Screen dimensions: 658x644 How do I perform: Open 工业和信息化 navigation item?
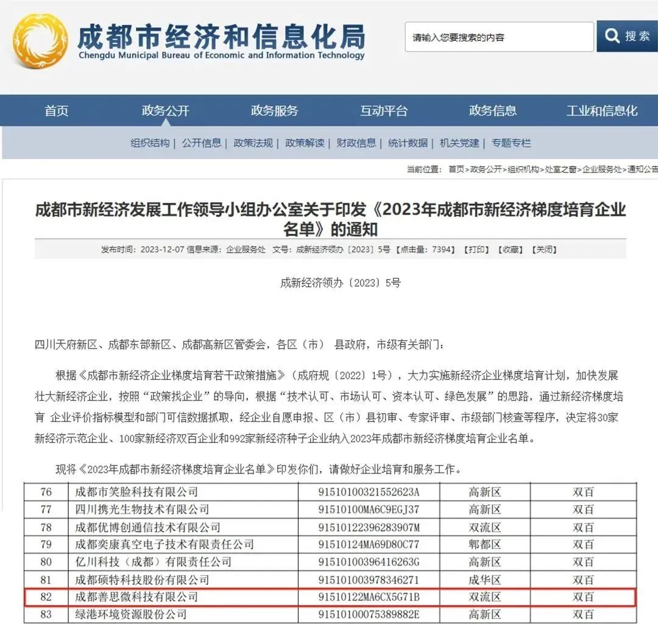601,111
